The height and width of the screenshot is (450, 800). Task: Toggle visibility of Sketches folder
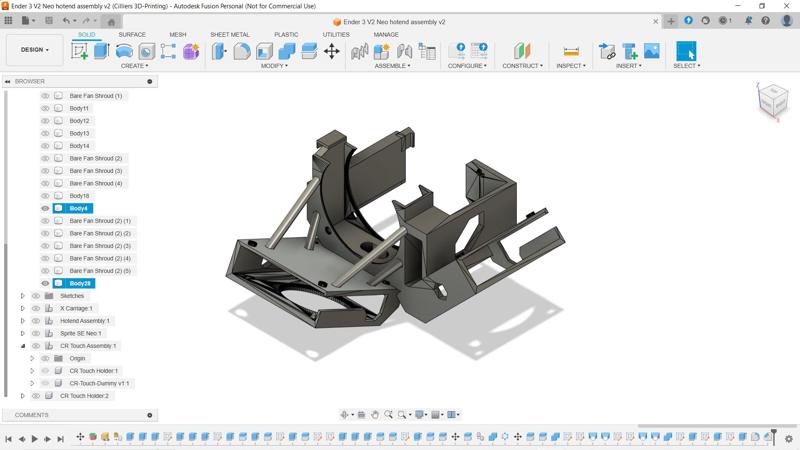pyautogui.click(x=36, y=295)
